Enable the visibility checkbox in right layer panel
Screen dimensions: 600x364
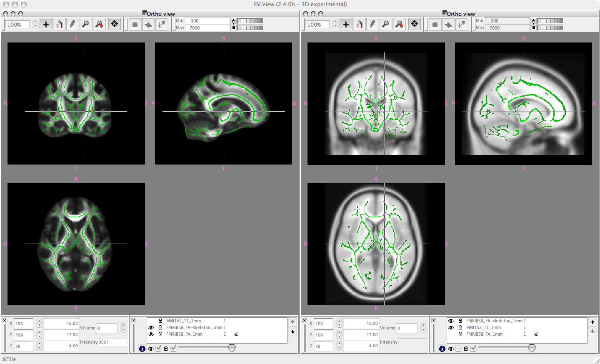click(458, 349)
